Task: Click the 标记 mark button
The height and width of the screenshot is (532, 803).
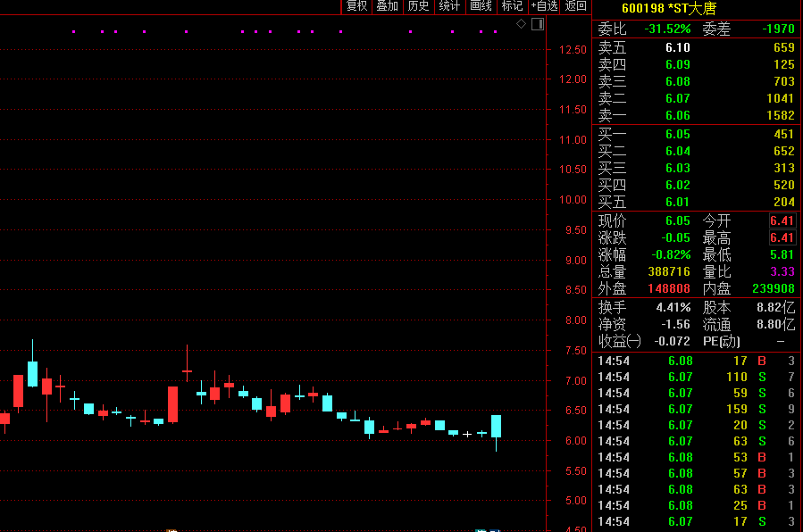Action: tap(512, 6)
